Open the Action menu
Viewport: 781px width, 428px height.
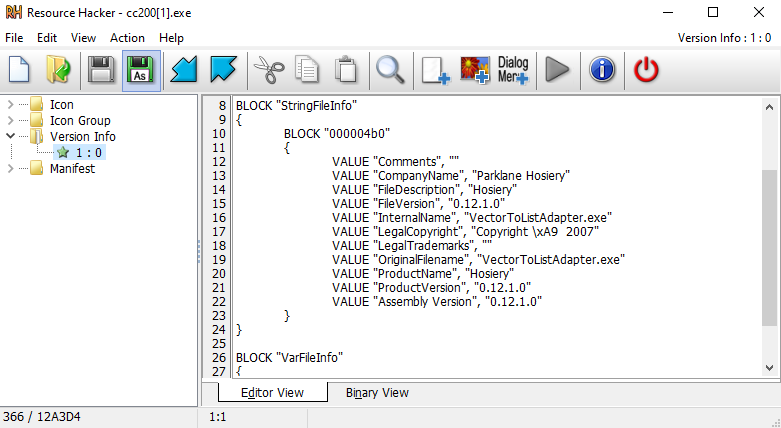pos(127,38)
